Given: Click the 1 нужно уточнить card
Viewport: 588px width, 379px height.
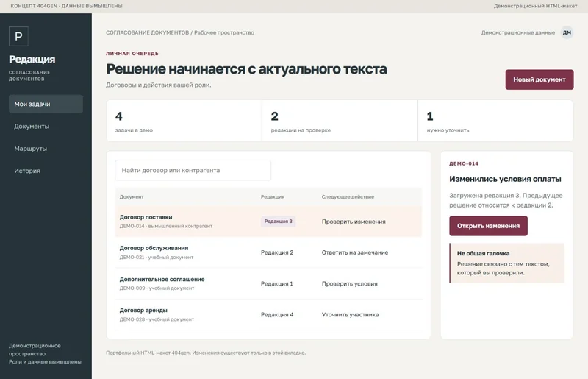Looking at the screenshot, I should tap(495, 121).
